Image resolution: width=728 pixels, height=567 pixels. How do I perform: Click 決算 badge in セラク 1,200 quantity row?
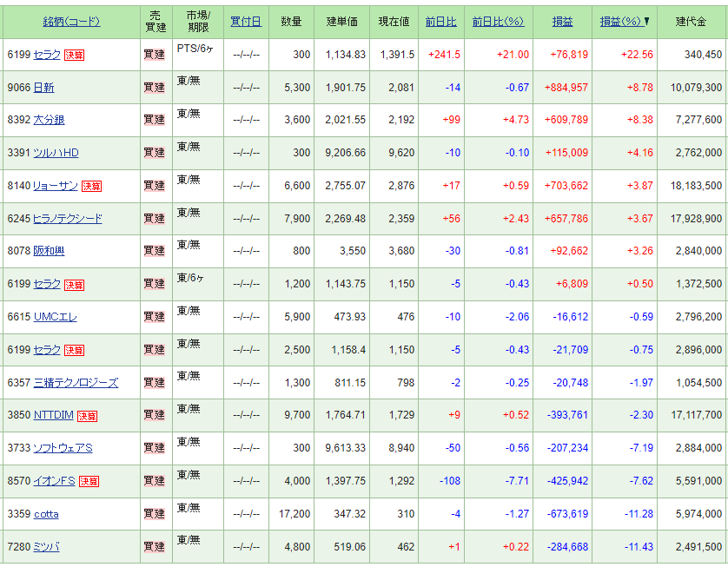(74, 285)
